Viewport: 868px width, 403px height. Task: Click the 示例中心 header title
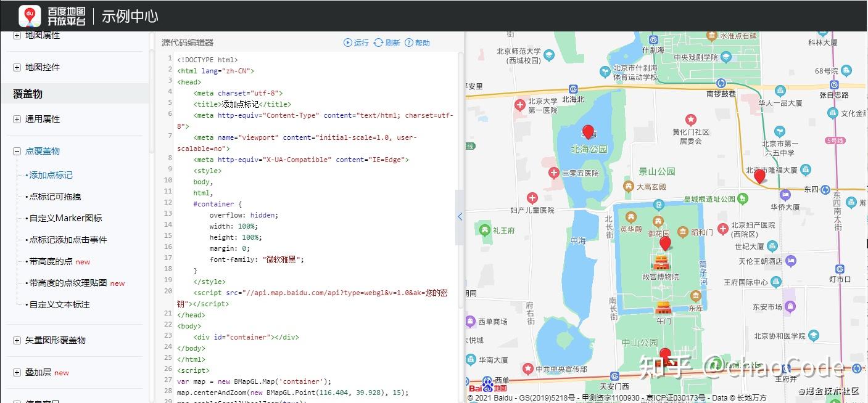130,16
